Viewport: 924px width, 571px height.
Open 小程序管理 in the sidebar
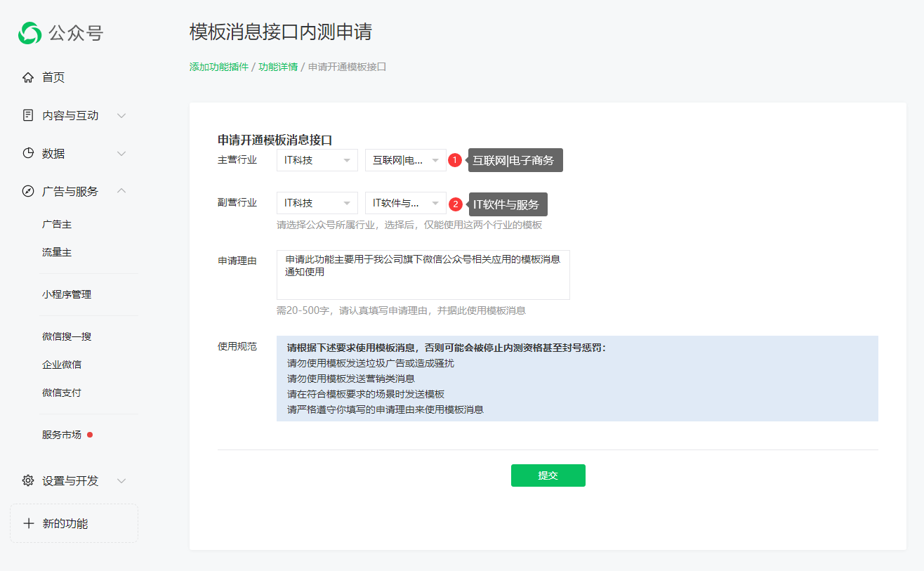click(67, 294)
